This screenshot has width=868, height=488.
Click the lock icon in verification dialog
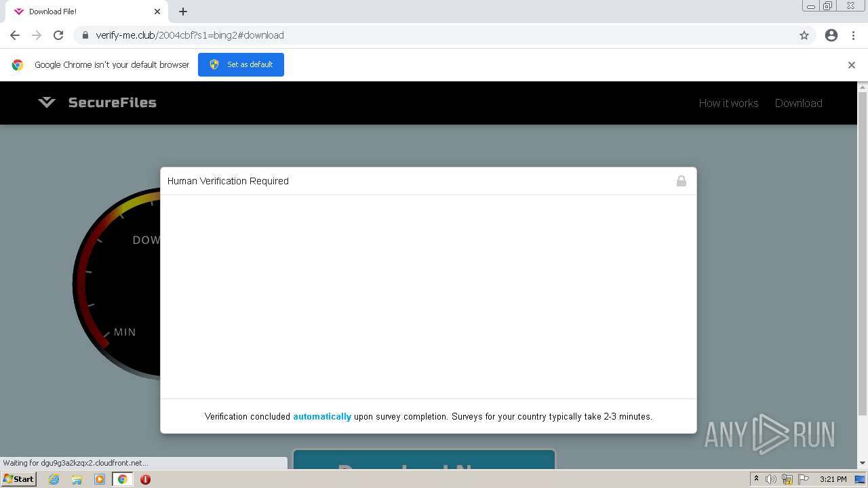pyautogui.click(x=681, y=181)
